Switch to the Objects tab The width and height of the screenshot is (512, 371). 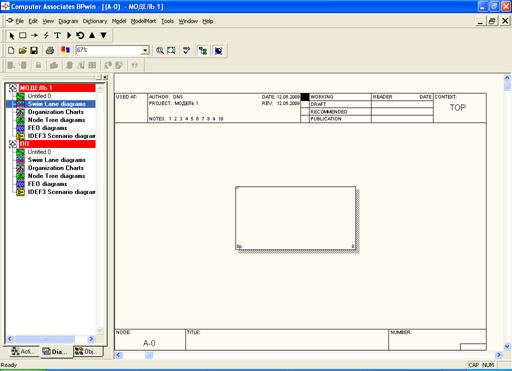click(87, 351)
